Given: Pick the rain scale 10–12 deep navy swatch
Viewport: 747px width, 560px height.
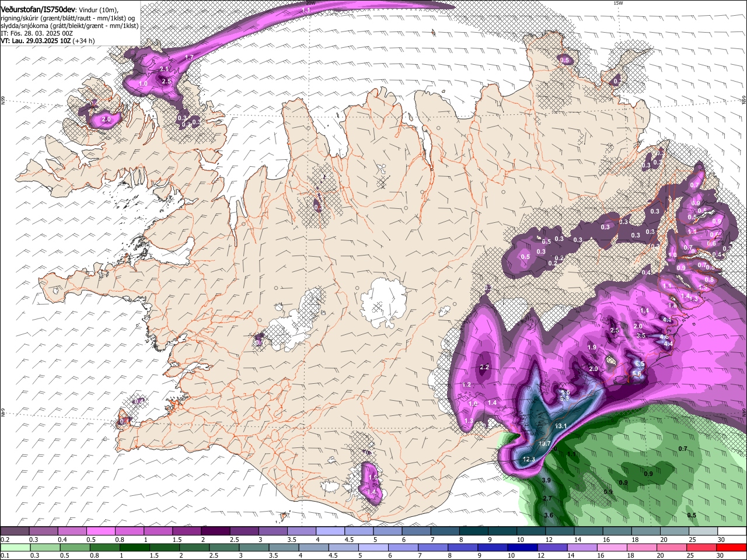Looking at the screenshot, I should coord(521,548).
